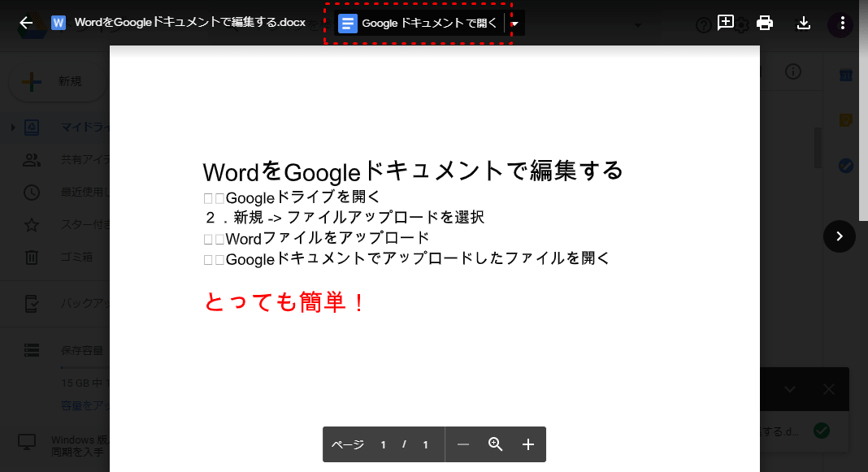Click the blue Word file icon
Viewport: 868px width, 472px height.
pos(59,23)
